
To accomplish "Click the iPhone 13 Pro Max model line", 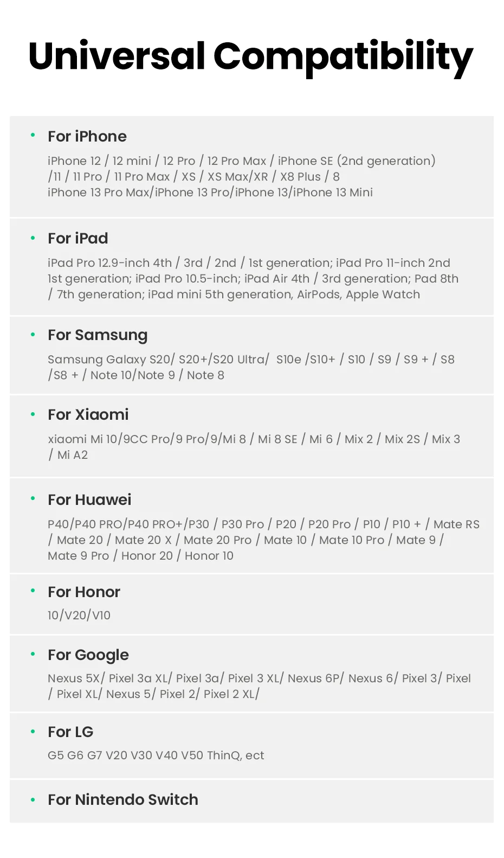I will point(210,193).
